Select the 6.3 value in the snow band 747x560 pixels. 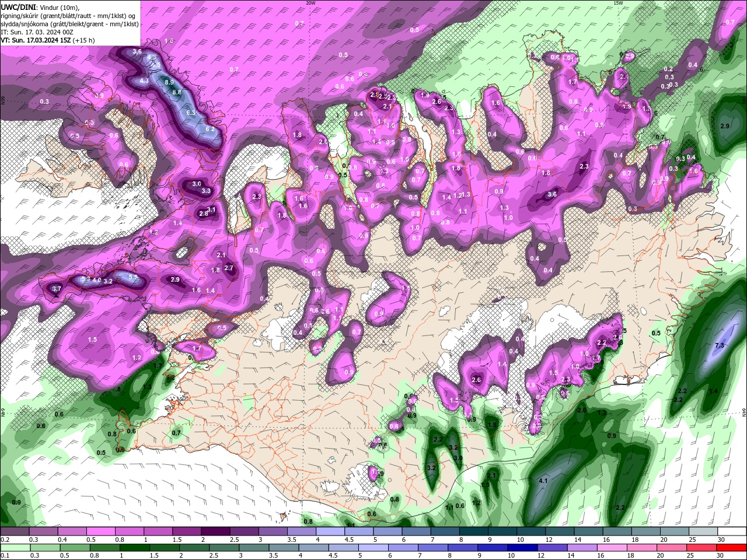(x=190, y=113)
